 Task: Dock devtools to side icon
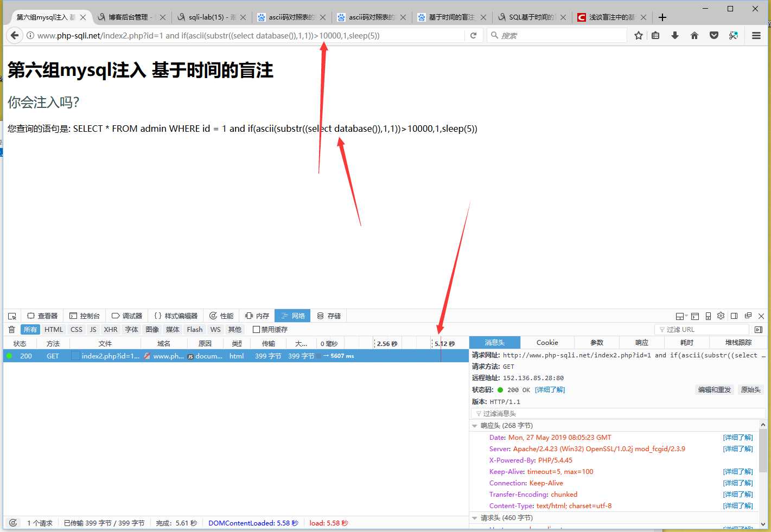(x=734, y=316)
